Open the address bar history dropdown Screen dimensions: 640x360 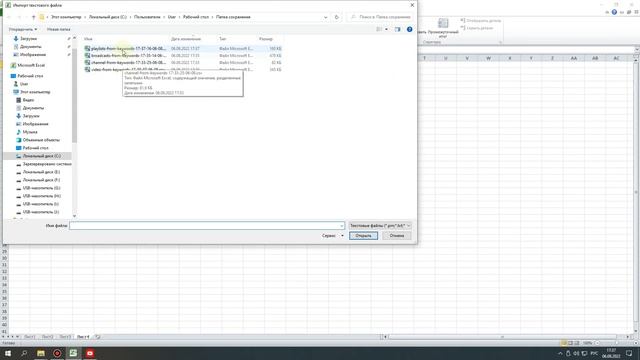pos(325,17)
